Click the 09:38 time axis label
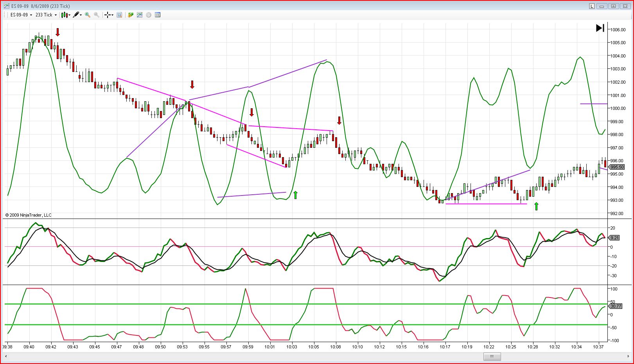Viewport: 634px width, 364px height. 7,347
